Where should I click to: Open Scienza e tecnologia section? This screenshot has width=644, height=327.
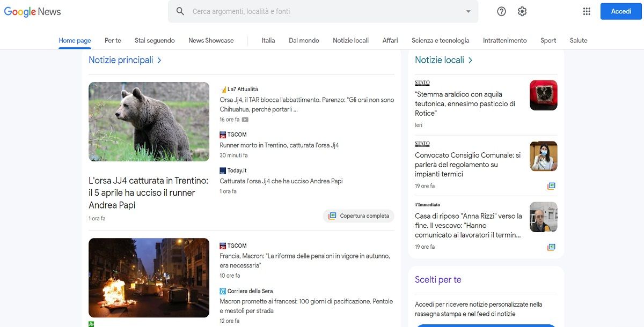pos(440,40)
